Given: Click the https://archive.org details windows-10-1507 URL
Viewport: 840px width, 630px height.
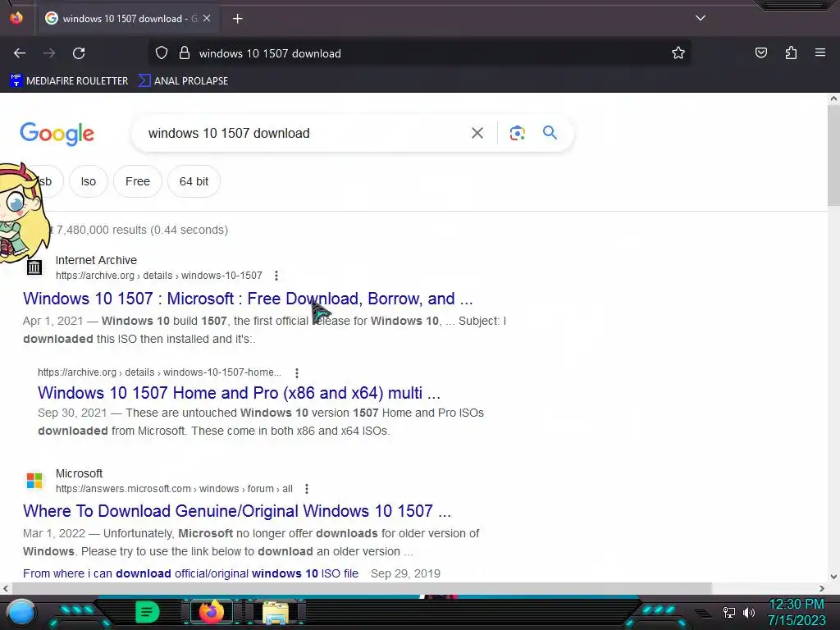Looking at the screenshot, I should [x=159, y=276].
